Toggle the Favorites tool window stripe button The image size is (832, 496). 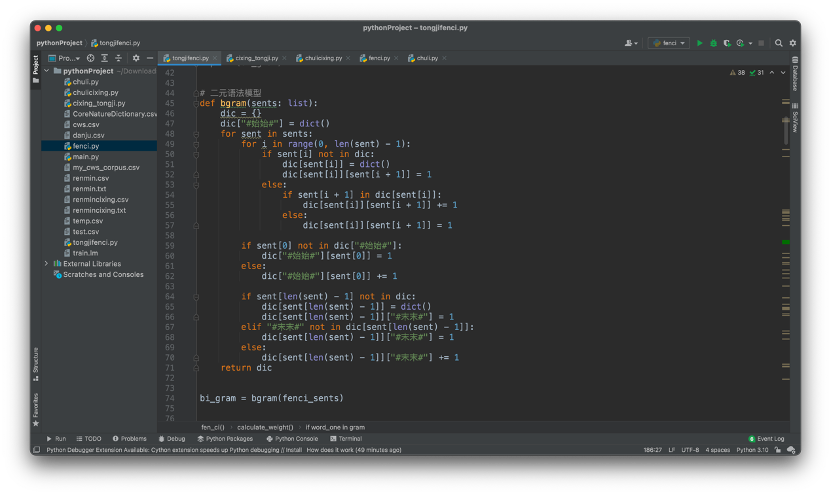[36, 410]
